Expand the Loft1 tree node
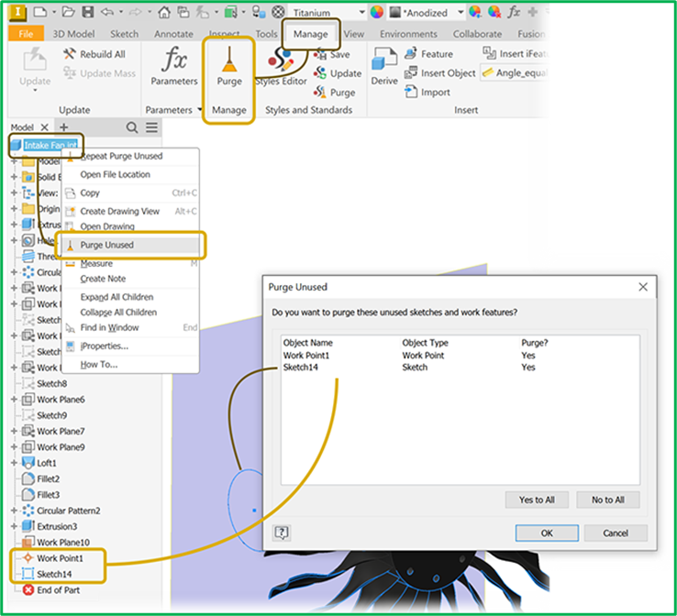This screenshot has width=677, height=616. coord(14,463)
